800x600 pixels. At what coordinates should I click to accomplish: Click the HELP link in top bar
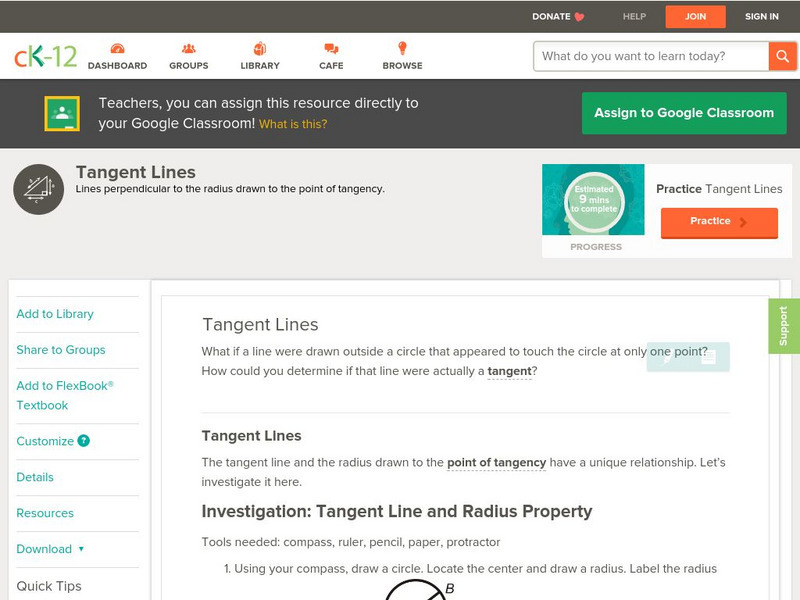(634, 17)
